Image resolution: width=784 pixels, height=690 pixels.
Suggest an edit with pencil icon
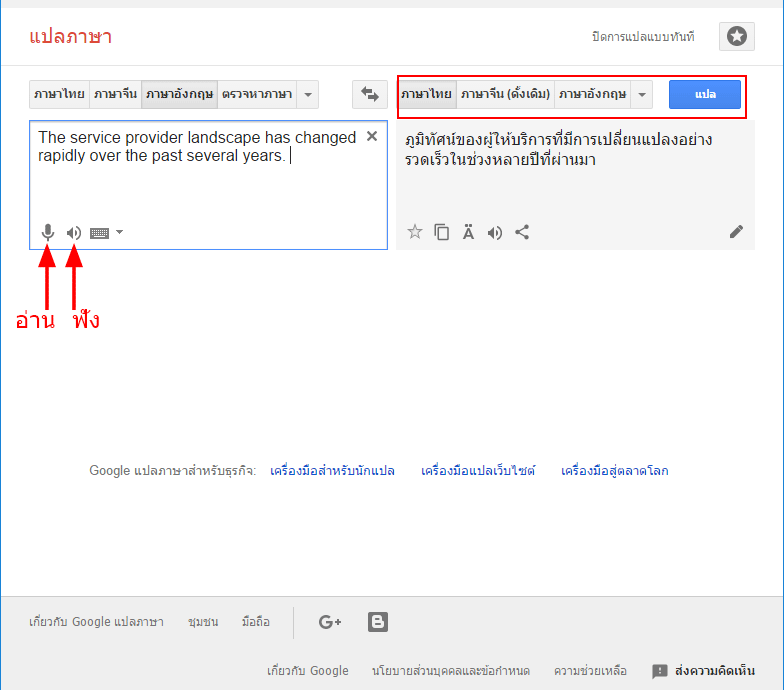pyautogui.click(x=736, y=232)
